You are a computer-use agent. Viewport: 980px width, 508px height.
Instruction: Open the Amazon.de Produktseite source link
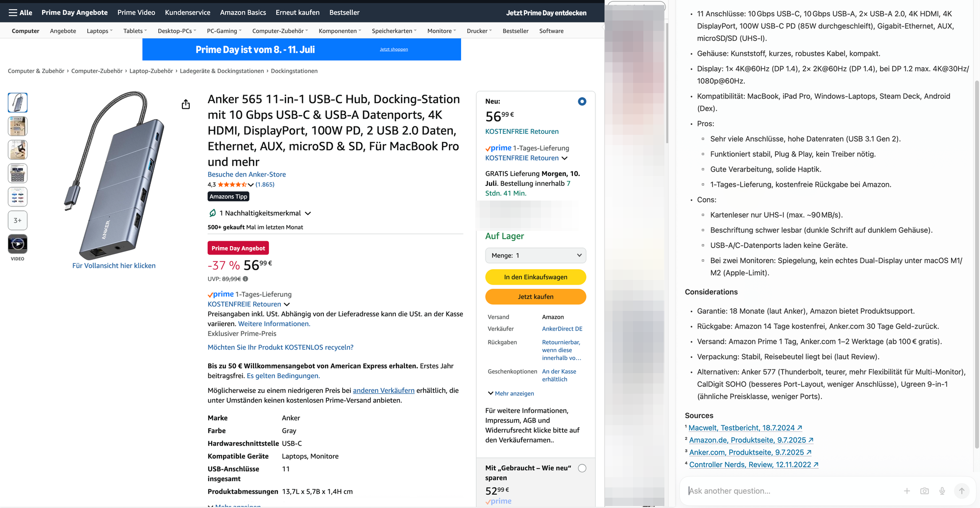pyautogui.click(x=751, y=440)
